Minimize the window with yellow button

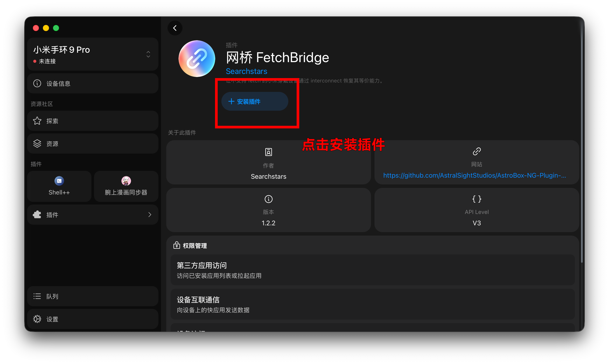tap(46, 28)
